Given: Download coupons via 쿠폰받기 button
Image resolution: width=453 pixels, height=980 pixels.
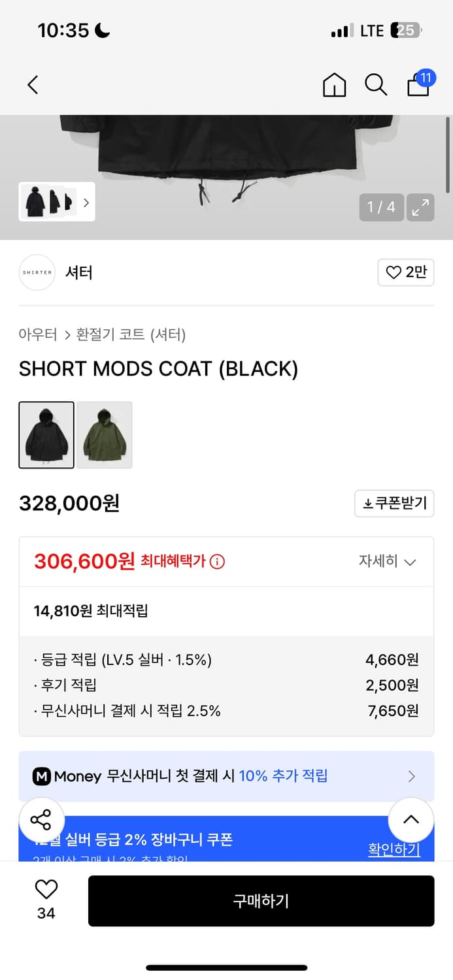Looking at the screenshot, I should click(394, 503).
